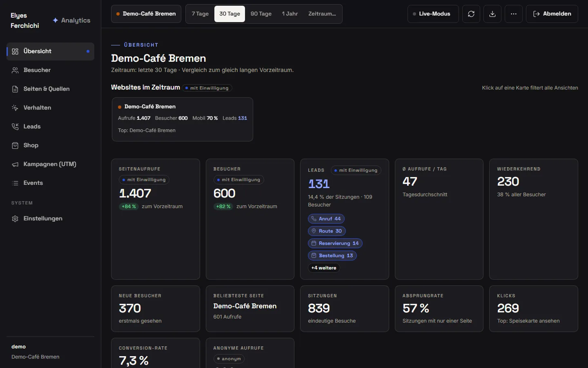The width and height of the screenshot is (588, 368).
Task: Click the Besucher 600 card
Action: [250, 219]
